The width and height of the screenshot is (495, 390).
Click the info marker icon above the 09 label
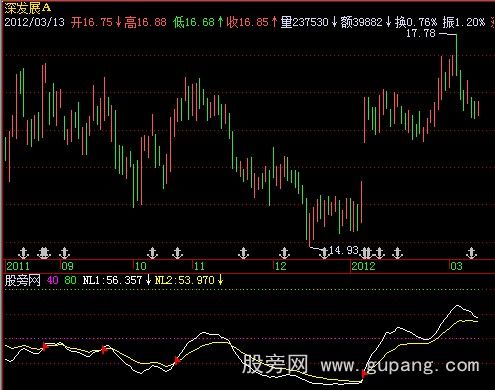(64, 253)
